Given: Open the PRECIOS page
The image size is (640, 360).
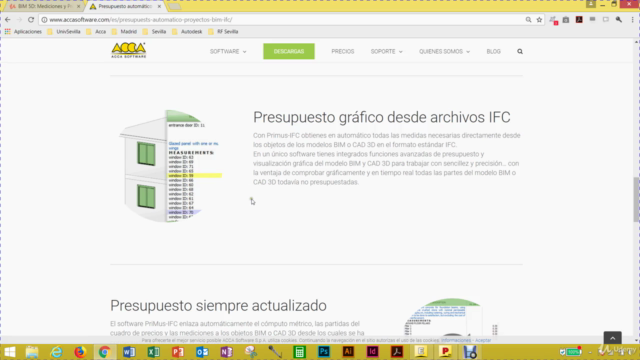Looking at the screenshot, I should click(x=342, y=51).
